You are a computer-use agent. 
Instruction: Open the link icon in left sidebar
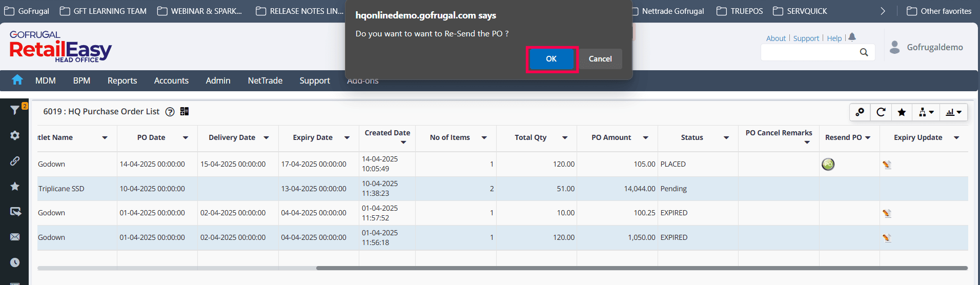[15, 161]
